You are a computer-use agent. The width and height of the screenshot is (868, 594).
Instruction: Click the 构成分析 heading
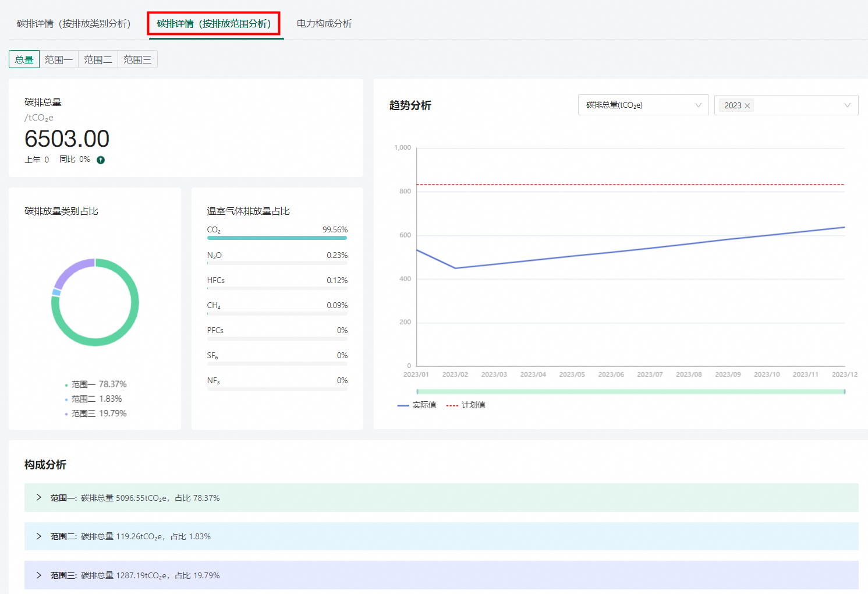coord(45,465)
